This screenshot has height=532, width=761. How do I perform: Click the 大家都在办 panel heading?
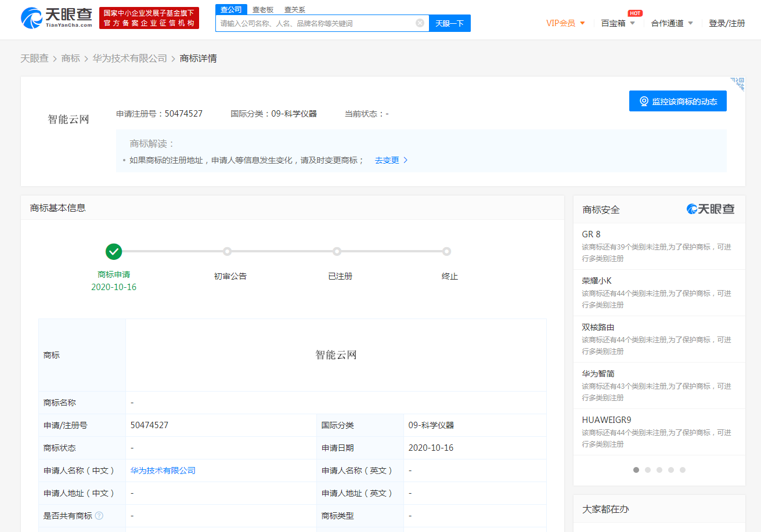pyautogui.click(x=605, y=509)
